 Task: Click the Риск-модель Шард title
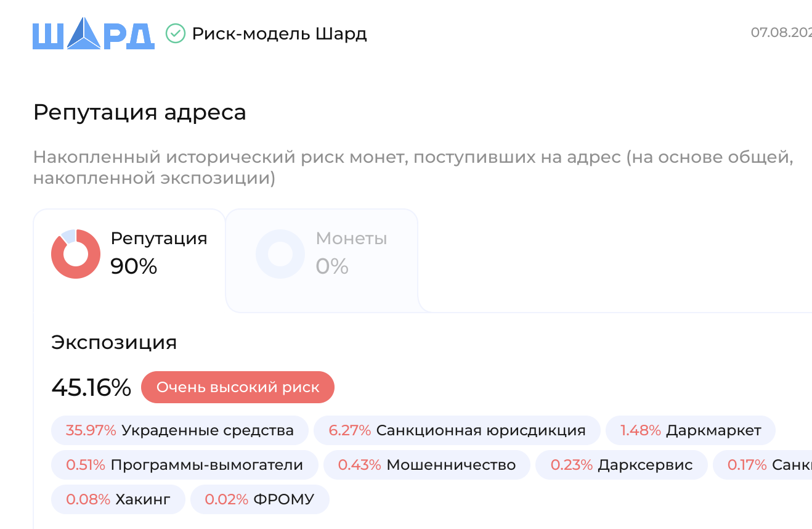[x=280, y=33]
